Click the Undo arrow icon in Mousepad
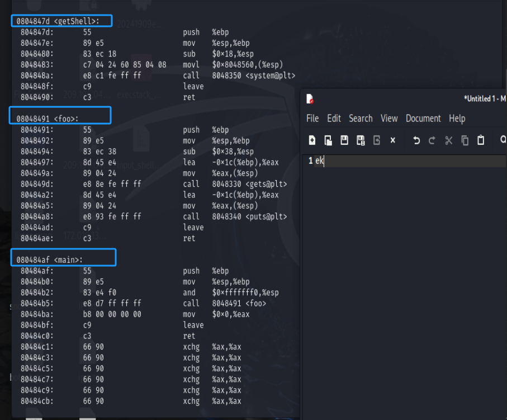This screenshot has width=507, height=420. click(416, 140)
